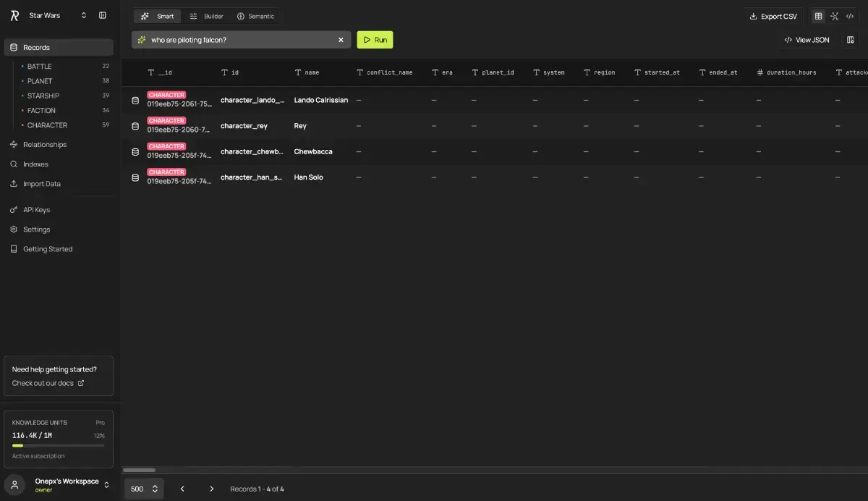Screen dimensions: 868x501
Task: Open the page size 500 dropdown
Action: tap(144, 489)
